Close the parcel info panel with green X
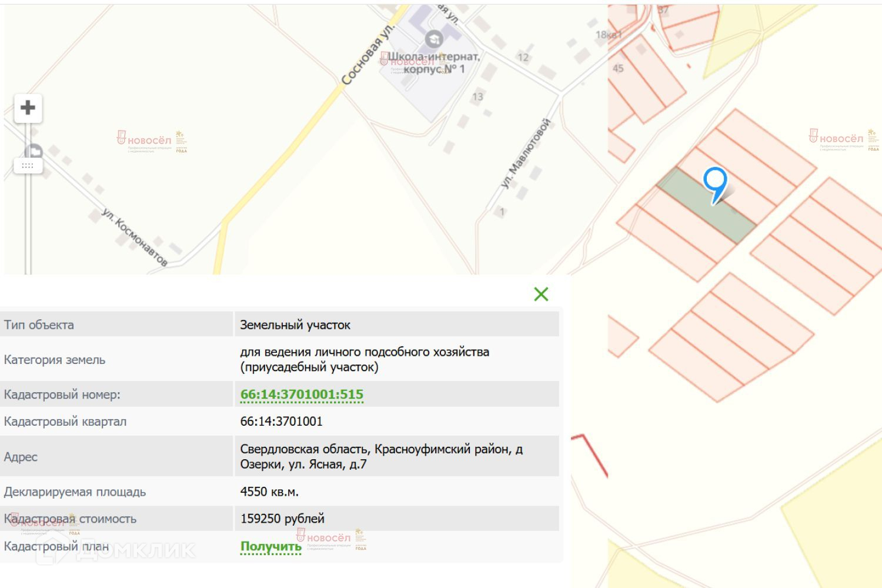Image resolution: width=882 pixels, height=588 pixels. (x=541, y=294)
